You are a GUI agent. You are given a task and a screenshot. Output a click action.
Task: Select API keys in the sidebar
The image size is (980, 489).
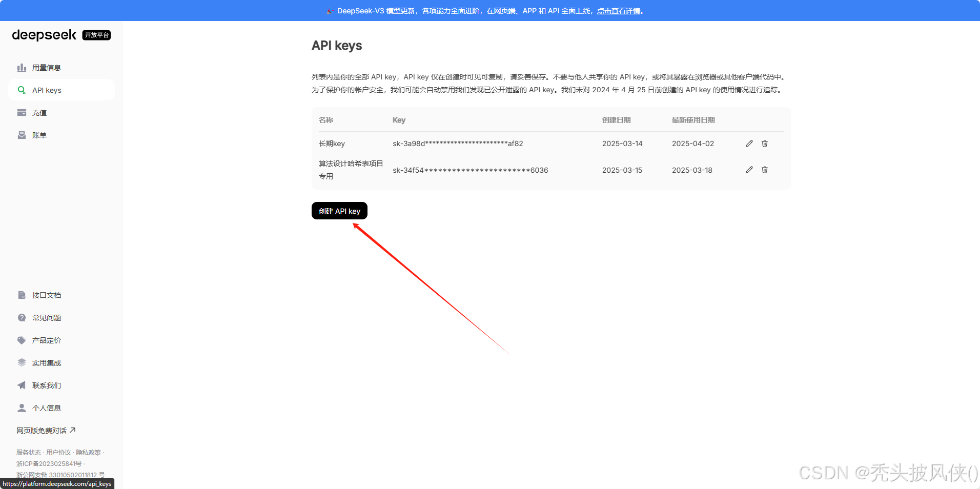(62, 90)
